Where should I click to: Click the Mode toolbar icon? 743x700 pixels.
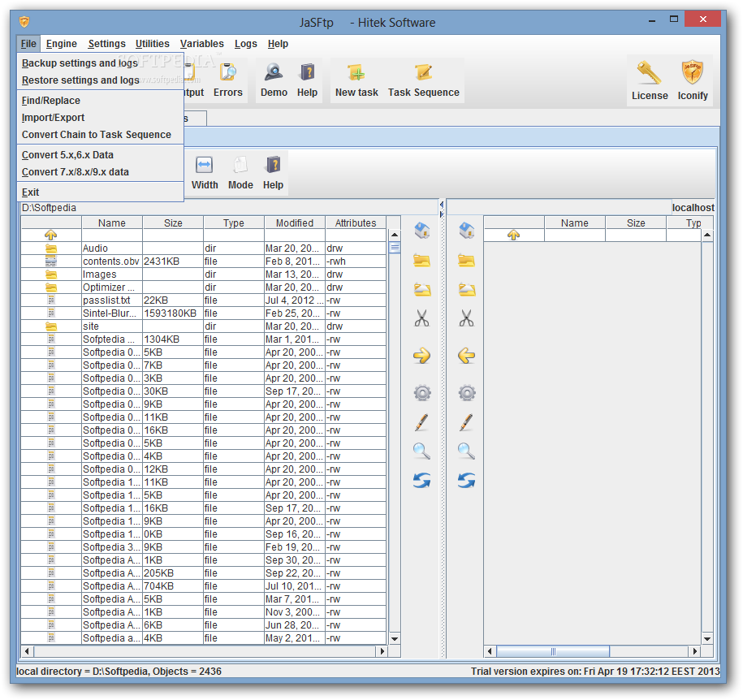click(240, 174)
